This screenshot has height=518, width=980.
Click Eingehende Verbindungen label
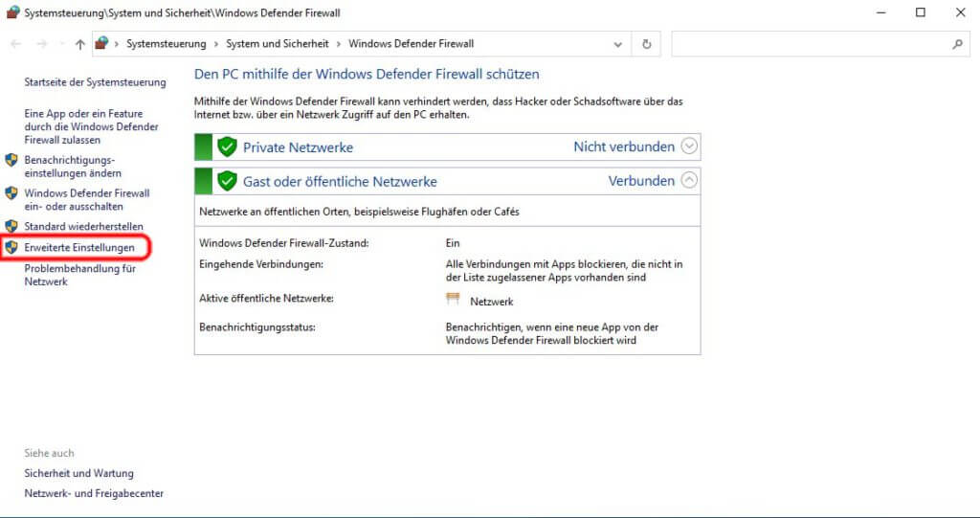point(261,264)
